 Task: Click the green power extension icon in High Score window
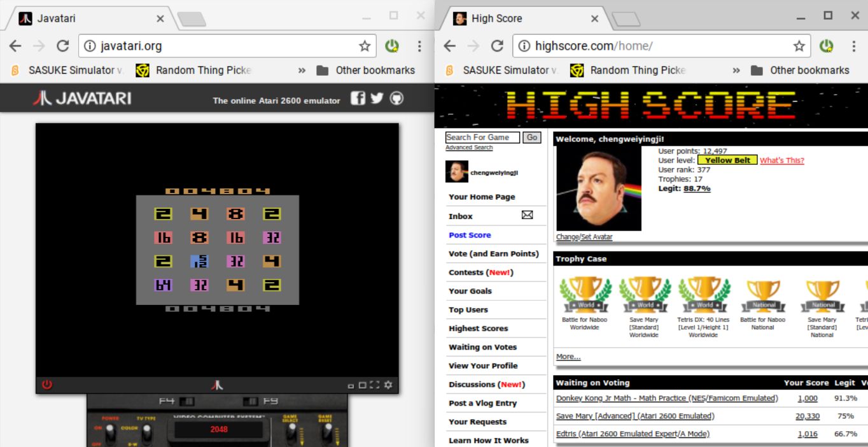827,46
